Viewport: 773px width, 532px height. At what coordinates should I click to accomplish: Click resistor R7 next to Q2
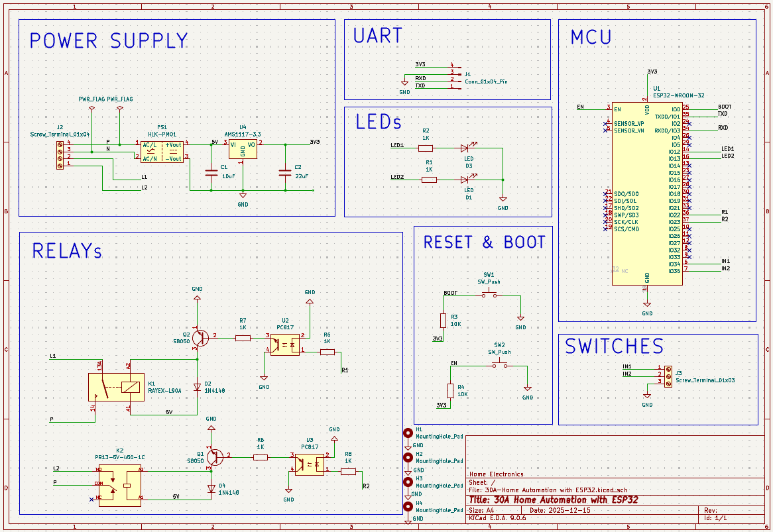(x=243, y=338)
